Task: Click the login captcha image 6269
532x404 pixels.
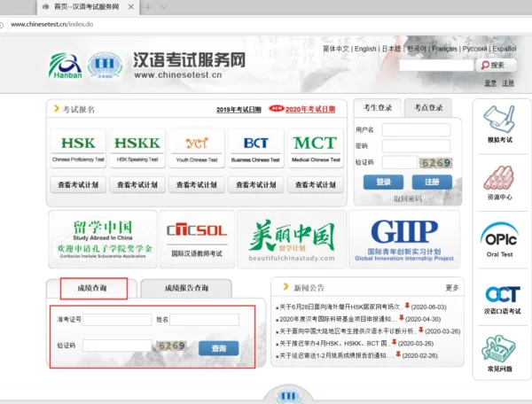Action: pyautogui.click(x=435, y=163)
